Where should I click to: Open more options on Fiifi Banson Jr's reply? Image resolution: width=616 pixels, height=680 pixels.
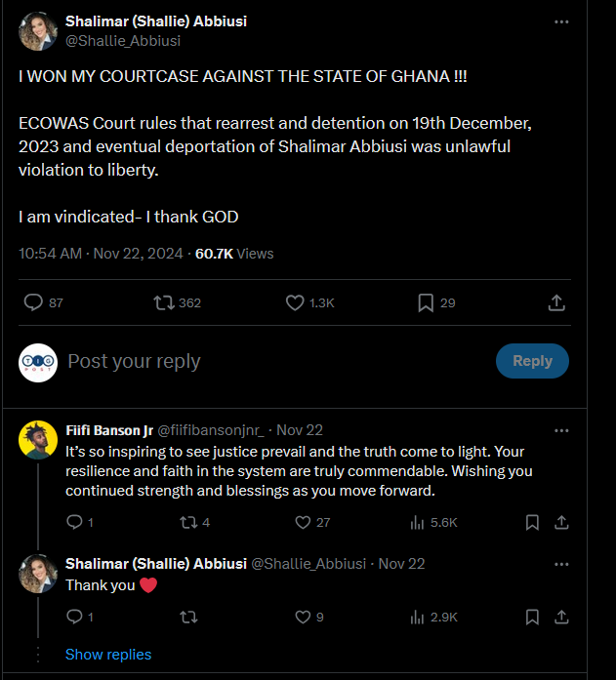(560, 430)
